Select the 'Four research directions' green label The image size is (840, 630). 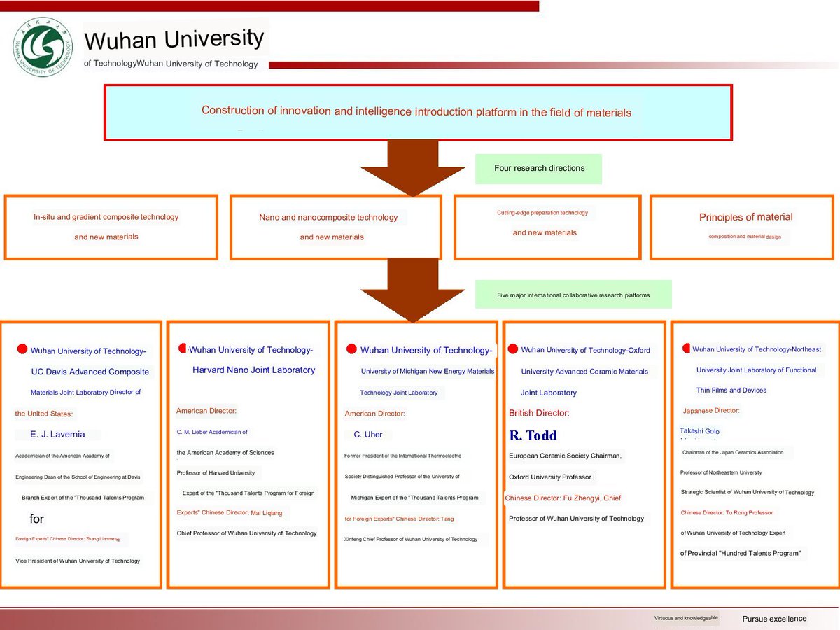[539, 169]
